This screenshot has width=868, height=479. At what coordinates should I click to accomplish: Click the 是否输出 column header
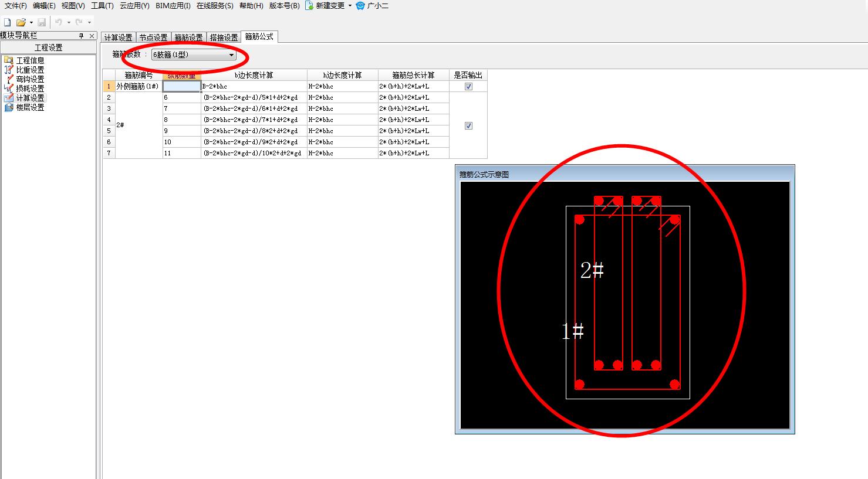pos(468,75)
